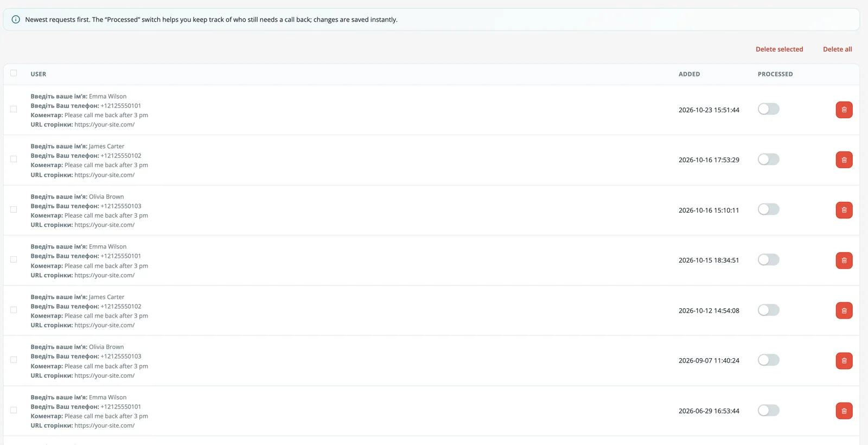Toggle Processed for the 2026-06-29 16:53:44 request
Screen dimensions: 868x445
[768, 410]
